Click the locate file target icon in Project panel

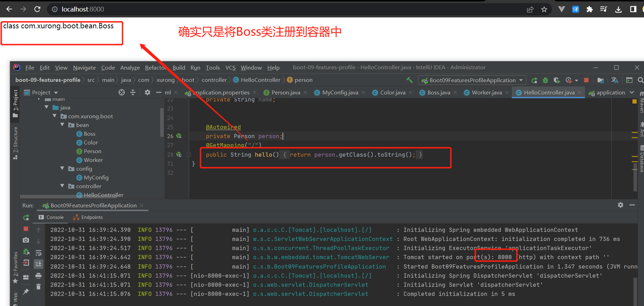tap(122, 92)
